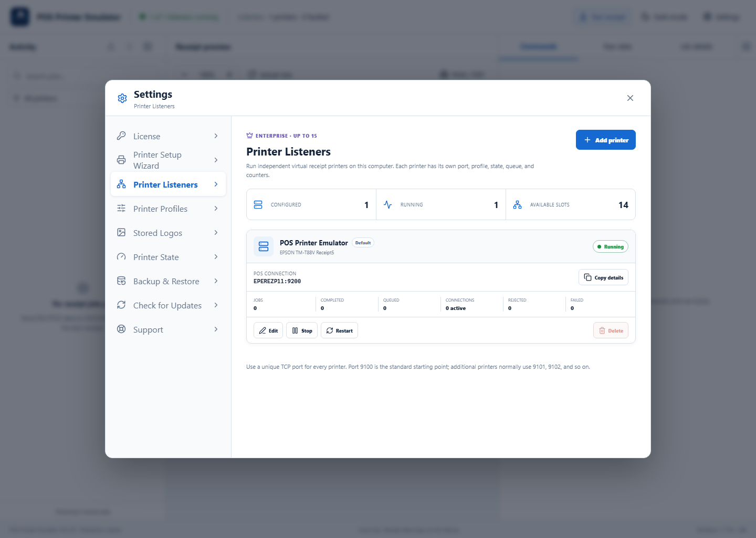756x538 pixels.
Task: Click the Add printer button
Action: pyautogui.click(x=606, y=140)
